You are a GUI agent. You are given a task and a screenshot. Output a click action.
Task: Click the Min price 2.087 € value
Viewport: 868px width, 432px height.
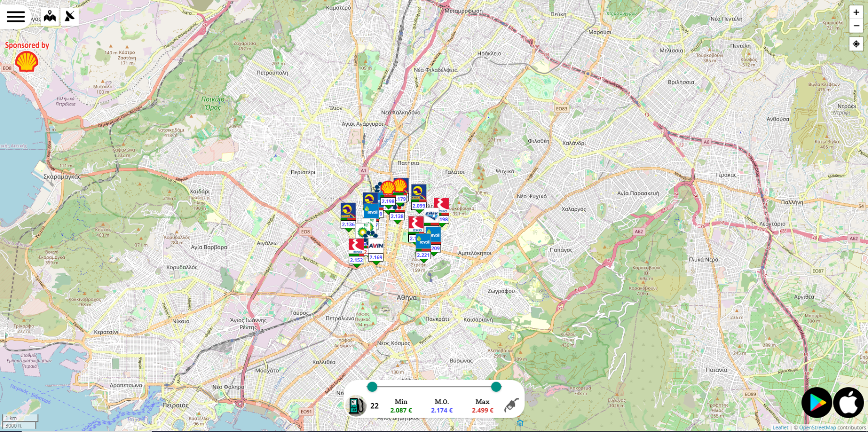pyautogui.click(x=401, y=410)
